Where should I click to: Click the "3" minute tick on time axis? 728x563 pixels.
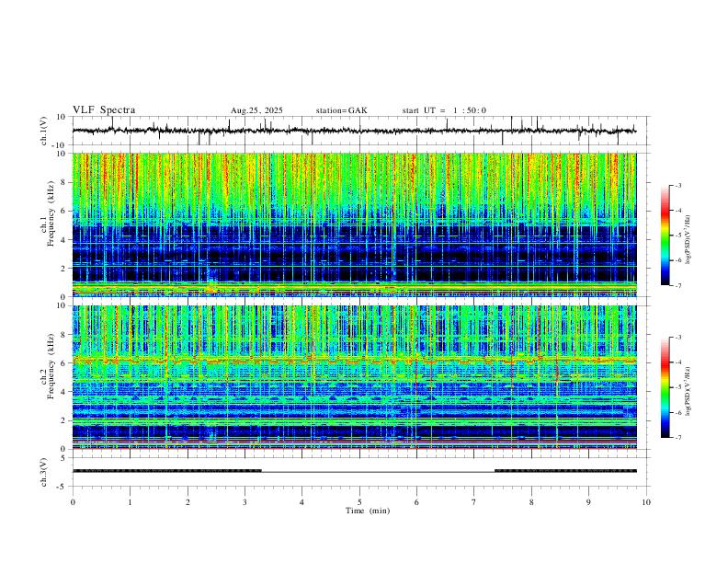click(245, 502)
